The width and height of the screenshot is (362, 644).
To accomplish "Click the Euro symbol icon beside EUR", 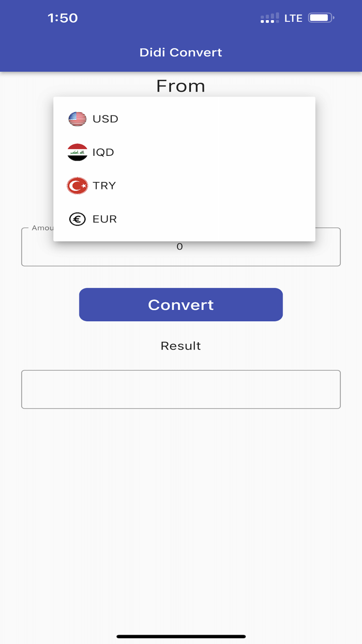I will click(77, 219).
